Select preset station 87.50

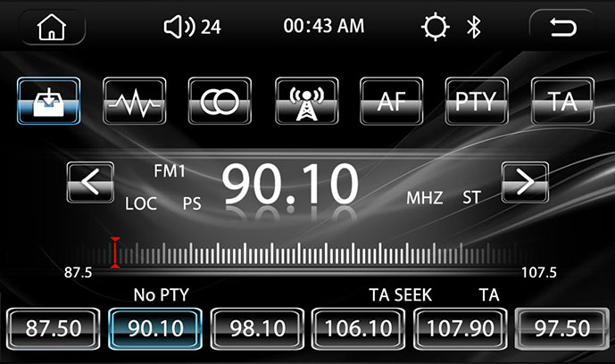(53, 328)
